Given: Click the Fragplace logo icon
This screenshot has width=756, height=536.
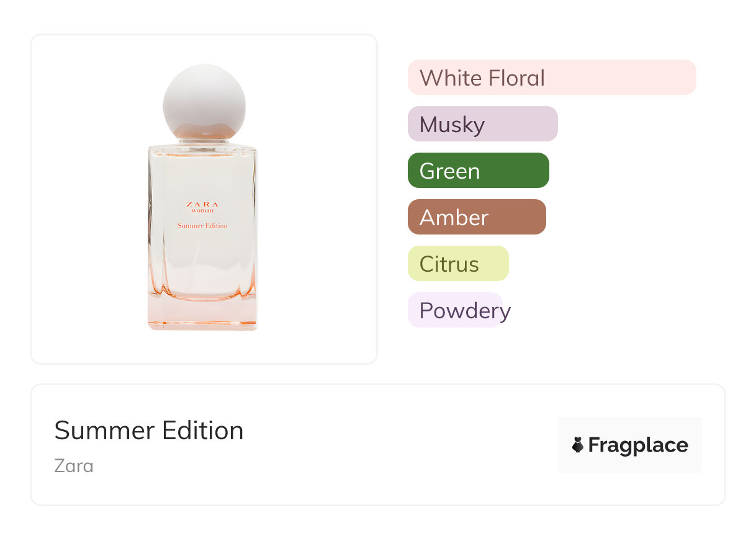Looking at the screenshot, I should pyautogui.click(x=578, y=445).
